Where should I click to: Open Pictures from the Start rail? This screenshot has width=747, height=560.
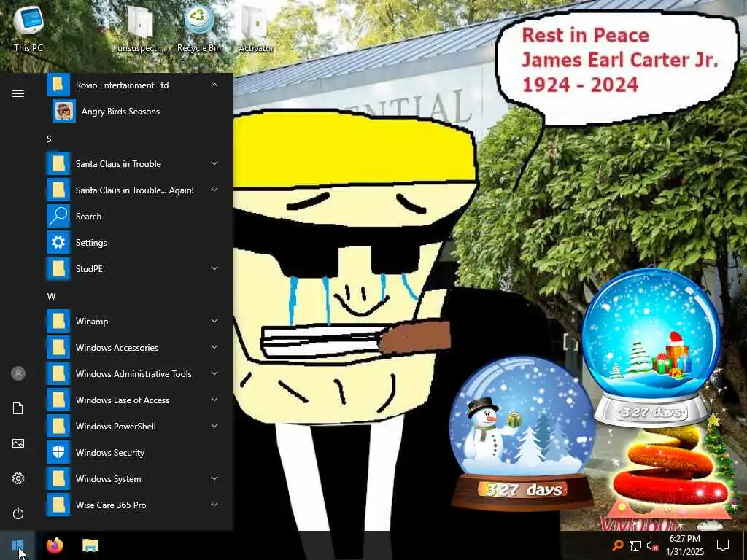(18, 443)
